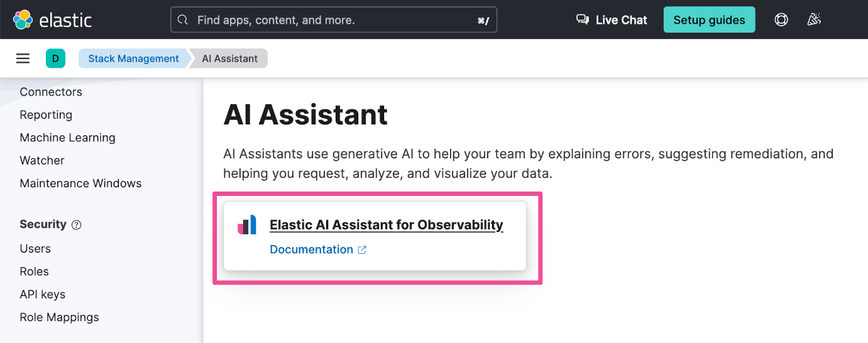Open Elastic AI Assistant for Observability
868x343 pixels.
pos(386,225)
